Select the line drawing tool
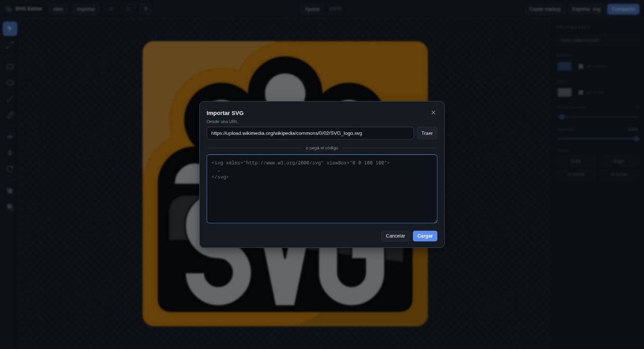 10,99
